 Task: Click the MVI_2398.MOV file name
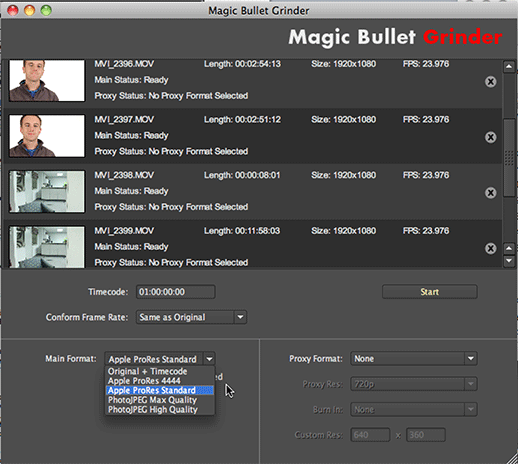point(124,175)
